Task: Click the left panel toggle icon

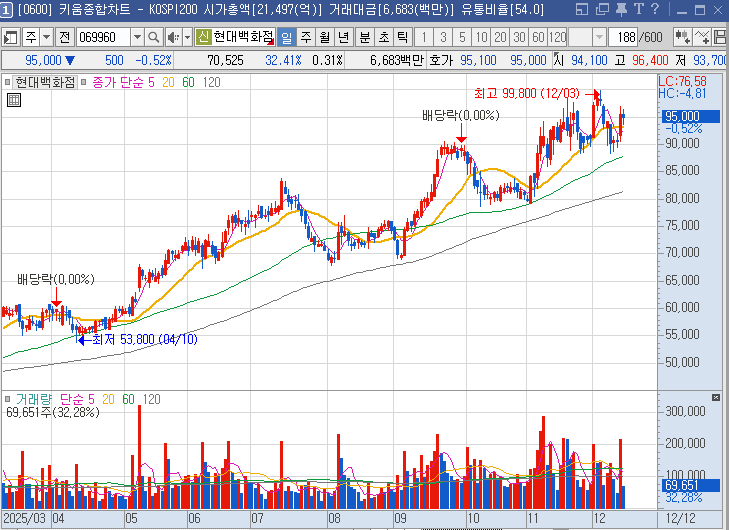Action: pos(12,37)
